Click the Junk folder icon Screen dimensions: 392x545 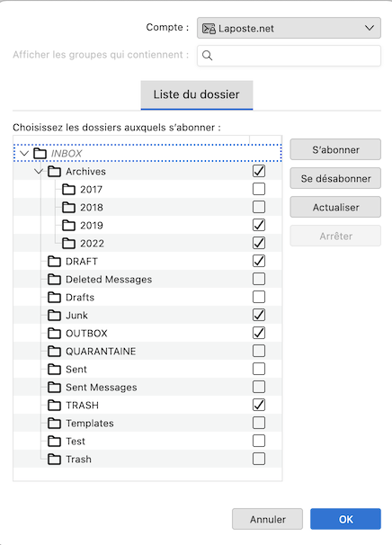54,316
